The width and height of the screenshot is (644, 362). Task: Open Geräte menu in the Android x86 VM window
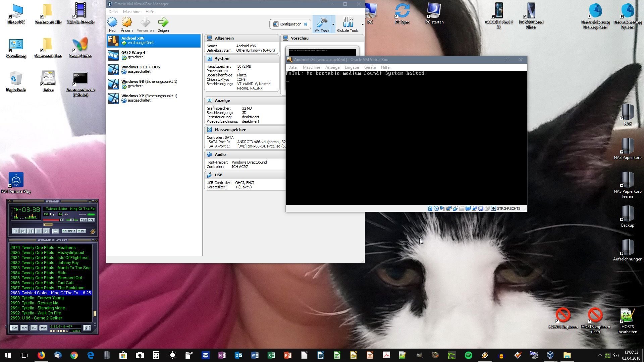pos(370,67)
